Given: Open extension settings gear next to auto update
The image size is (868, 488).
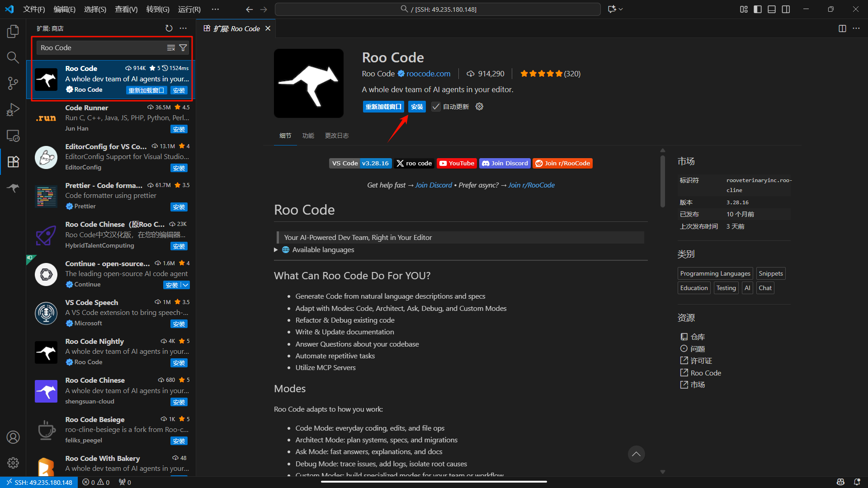Looking at the screenshot, I should tap(479, 107).
